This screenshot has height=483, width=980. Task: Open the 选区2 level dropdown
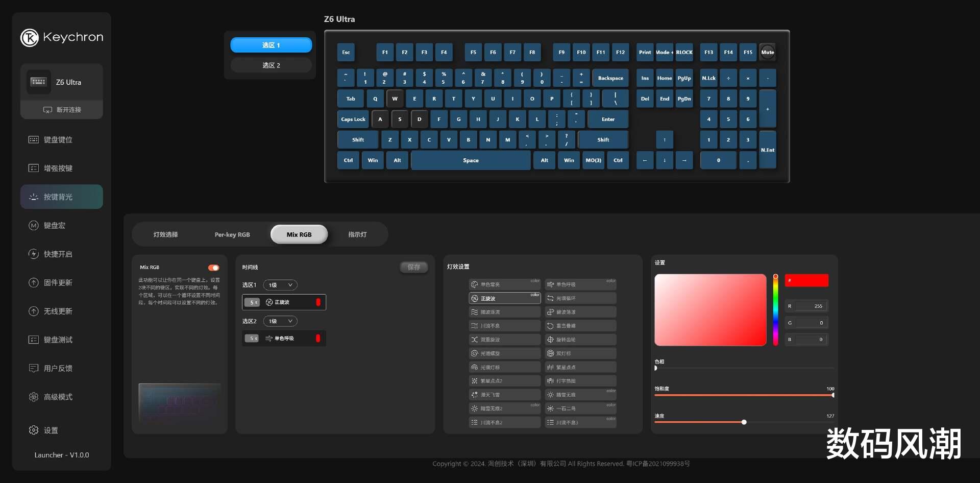pos(280,321)
